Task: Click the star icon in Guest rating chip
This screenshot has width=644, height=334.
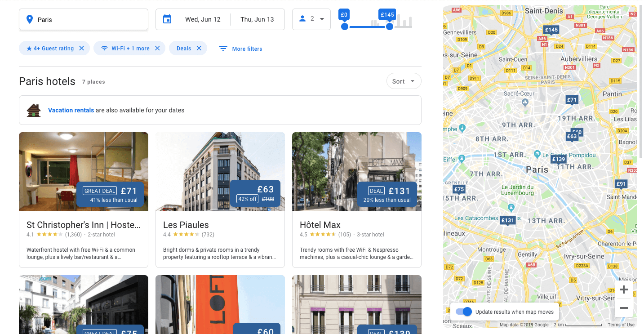Action: [29, 48]
